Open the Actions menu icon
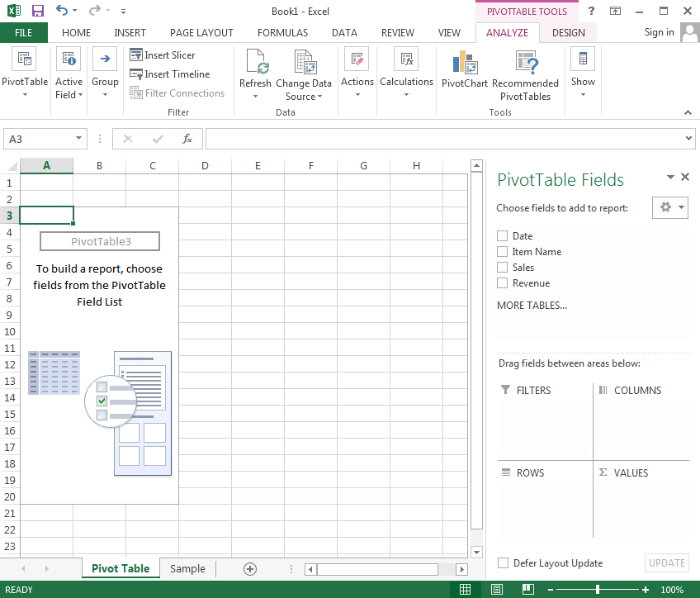Screen dimensions: 700x598 [x=357, y=59]
